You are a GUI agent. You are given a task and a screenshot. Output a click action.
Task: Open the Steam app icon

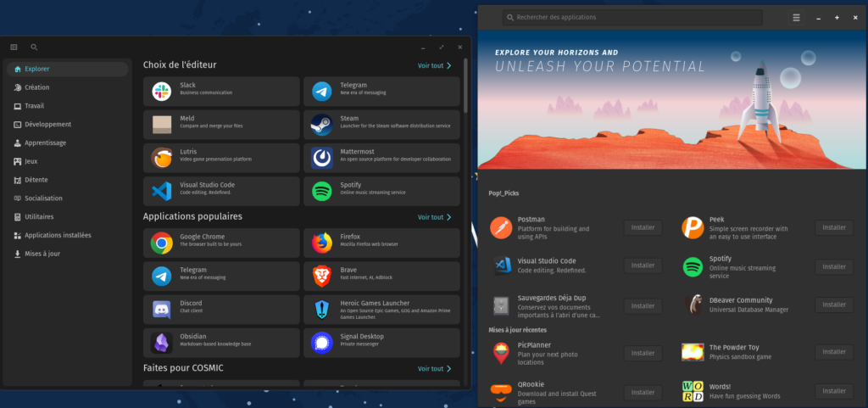pos(321,125)
